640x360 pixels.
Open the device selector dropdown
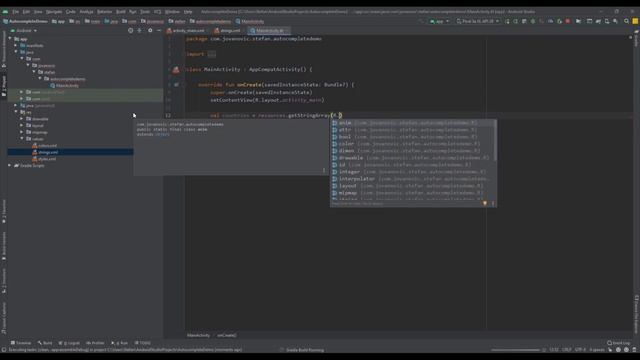coord(478,21)
